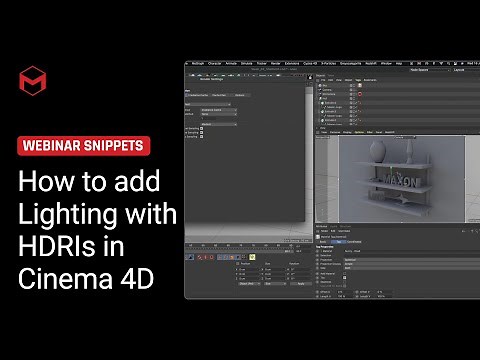This screenshot has height=360, width=480.
Task: Click the Offset U value field
Action: [x=345, y=292]
